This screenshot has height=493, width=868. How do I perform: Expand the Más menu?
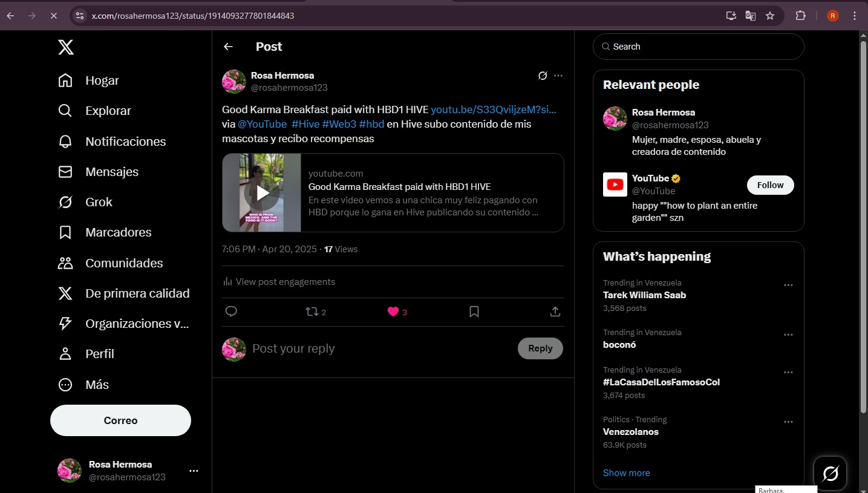pos(83,385)
